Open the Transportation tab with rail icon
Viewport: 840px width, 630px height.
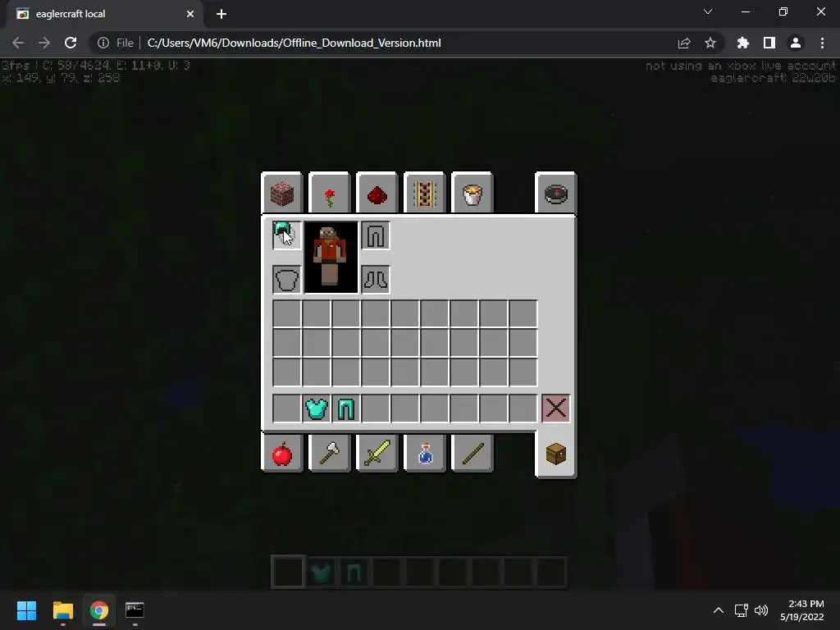pos(425,194)
